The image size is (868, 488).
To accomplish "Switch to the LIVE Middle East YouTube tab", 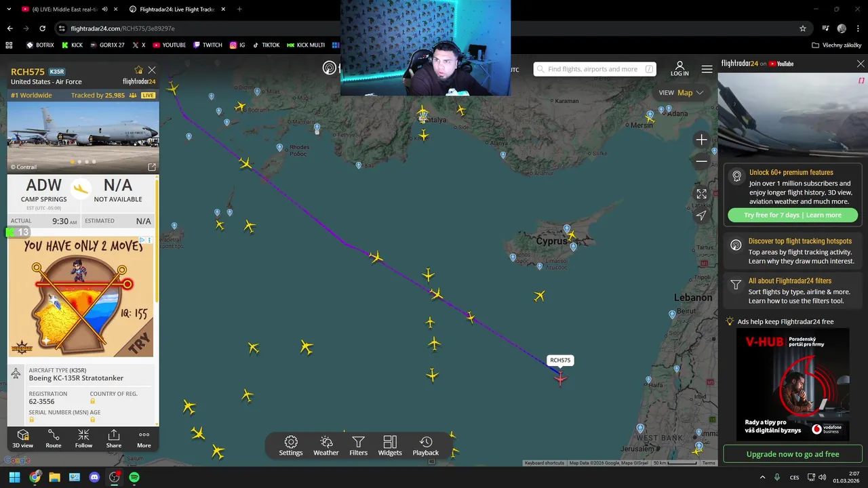I will click(x=64, y=9).
